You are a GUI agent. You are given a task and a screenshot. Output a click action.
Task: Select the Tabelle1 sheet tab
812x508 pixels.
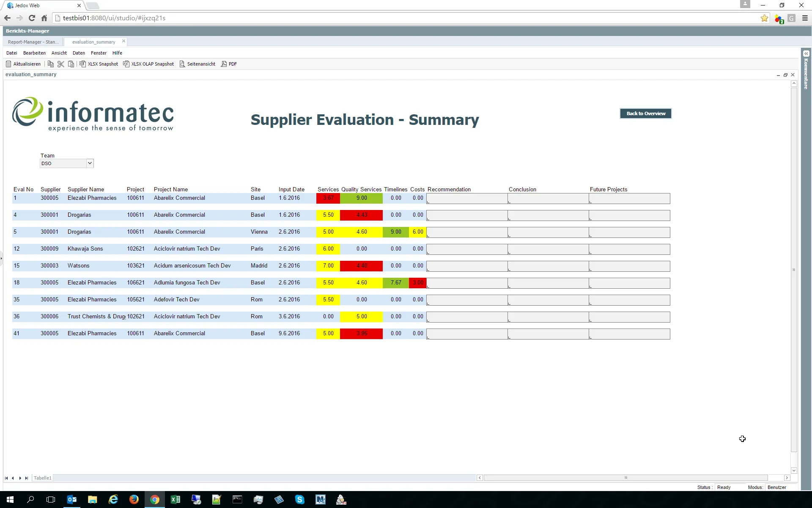pyautogui.click(x=42, y=478)
